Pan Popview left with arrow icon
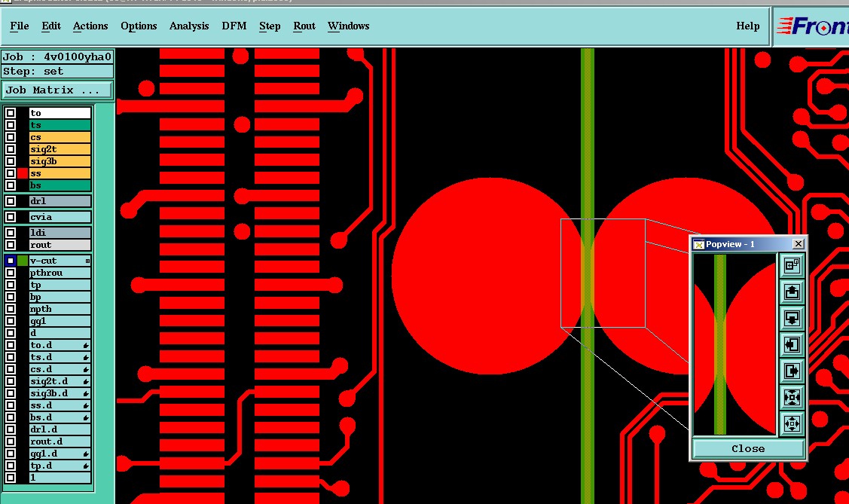849x504 pixels. pyautogui.click(x=792, y=345)
